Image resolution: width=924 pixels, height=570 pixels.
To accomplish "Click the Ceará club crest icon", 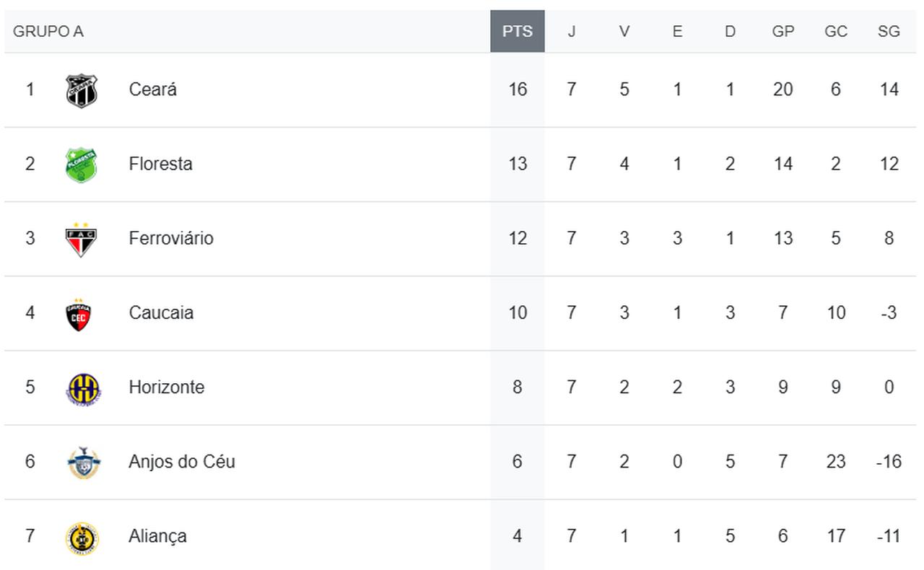I will pos(82,90).
